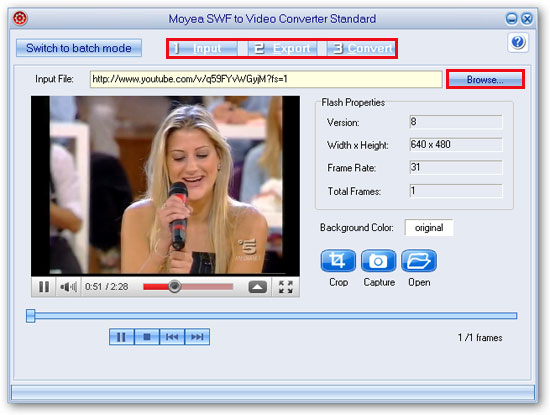
Task: Seek on the red YouTube progress bar
Action: 188,287
